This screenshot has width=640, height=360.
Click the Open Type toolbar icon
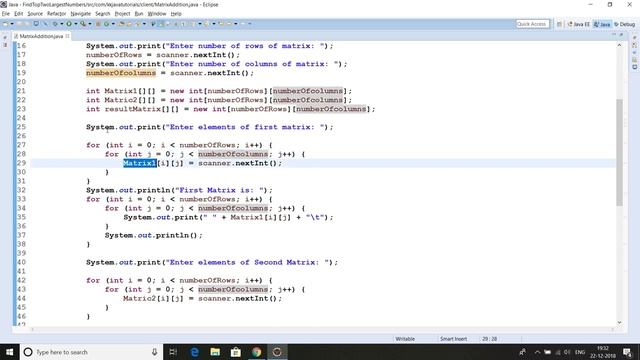pyautogui.click(x=122, y=24)
